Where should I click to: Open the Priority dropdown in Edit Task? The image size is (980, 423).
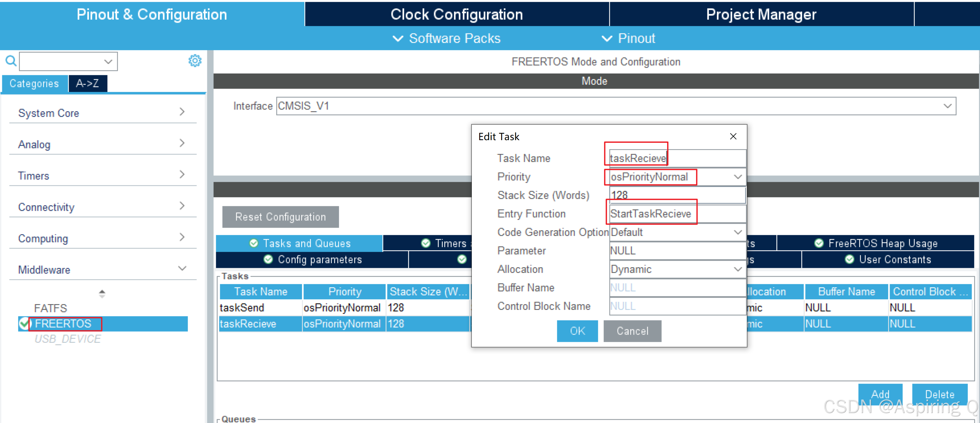point(737,177)
